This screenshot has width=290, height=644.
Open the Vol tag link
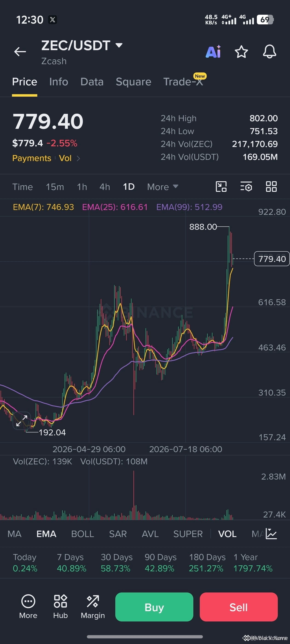65,158
